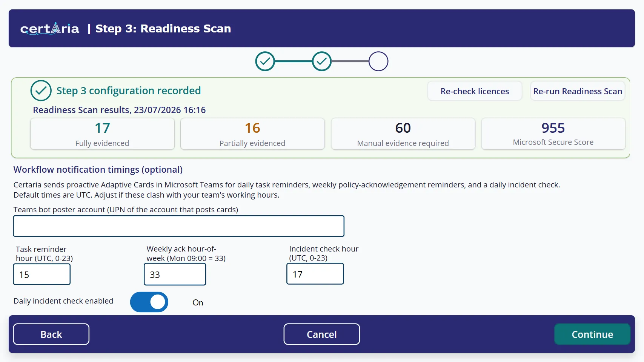The height and width of the screenshot is (362, 644).
Task: Toggle the Daily incident check switch
Action: click(x=149, y=302)
